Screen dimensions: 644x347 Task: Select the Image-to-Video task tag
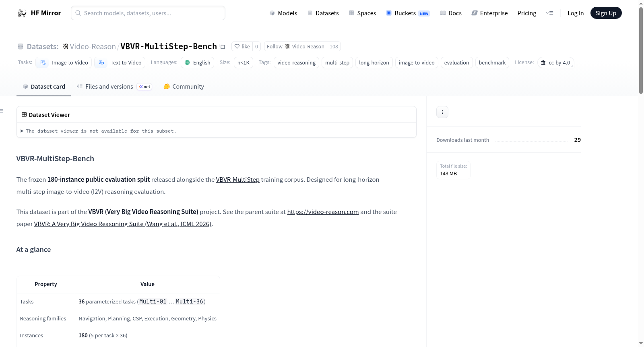[x=64, y=62]
